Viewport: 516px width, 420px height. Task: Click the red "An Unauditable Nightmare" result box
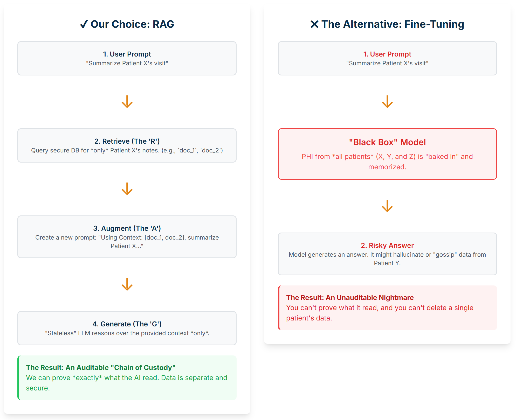[x=387, y=307]
